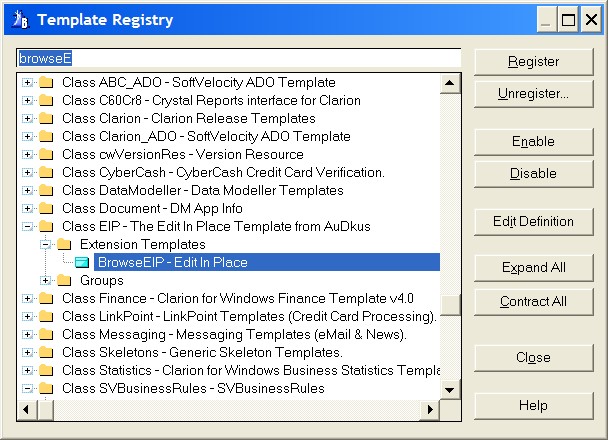Expand the Class Messaging node
The image size is (608, 440).
[x=27, y=334]
